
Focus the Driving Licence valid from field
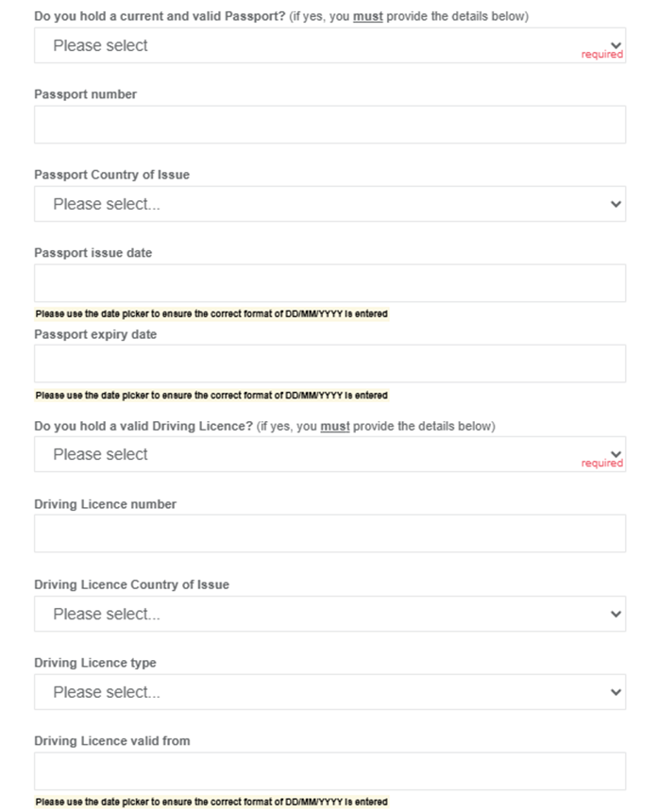coord(329,771)
